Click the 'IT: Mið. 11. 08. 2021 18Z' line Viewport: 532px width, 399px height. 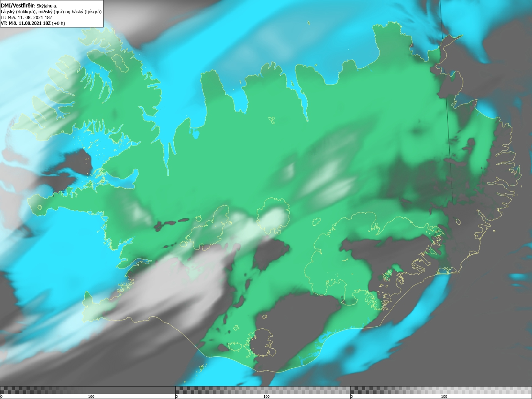click(27, 17)
